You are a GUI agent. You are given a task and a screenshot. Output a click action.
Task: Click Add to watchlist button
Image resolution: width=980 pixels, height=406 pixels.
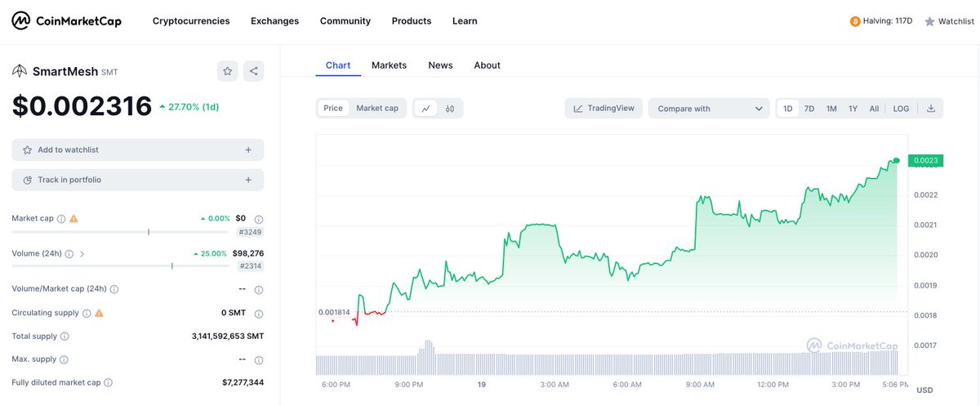click(x=138, y=150)
